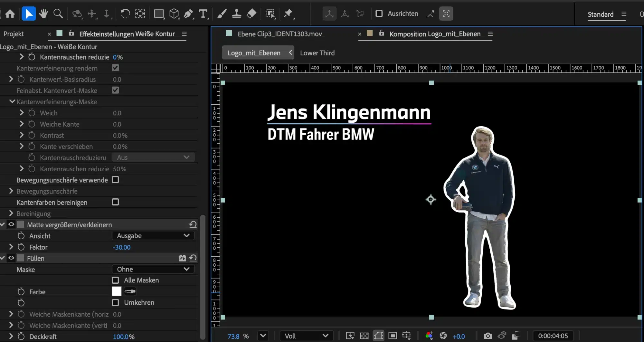Select the Brush tool
This screenshot has height=342, width=644.
222,14
